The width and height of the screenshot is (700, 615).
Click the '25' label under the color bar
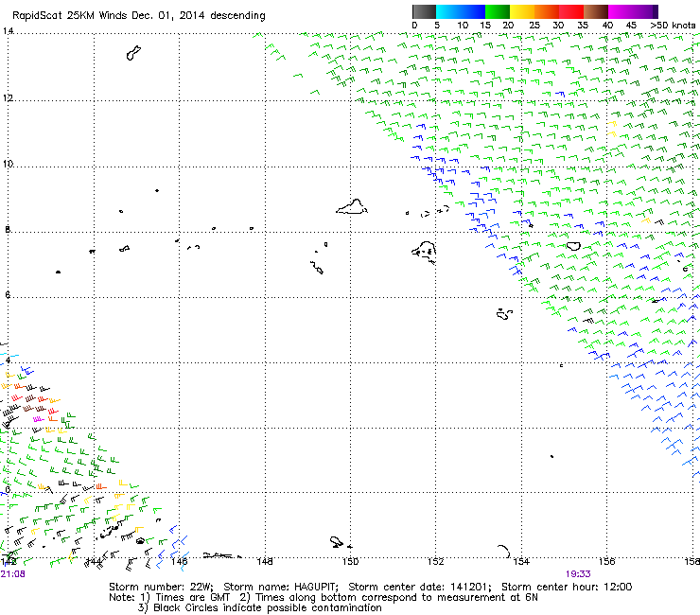click(x=534, y=26)
